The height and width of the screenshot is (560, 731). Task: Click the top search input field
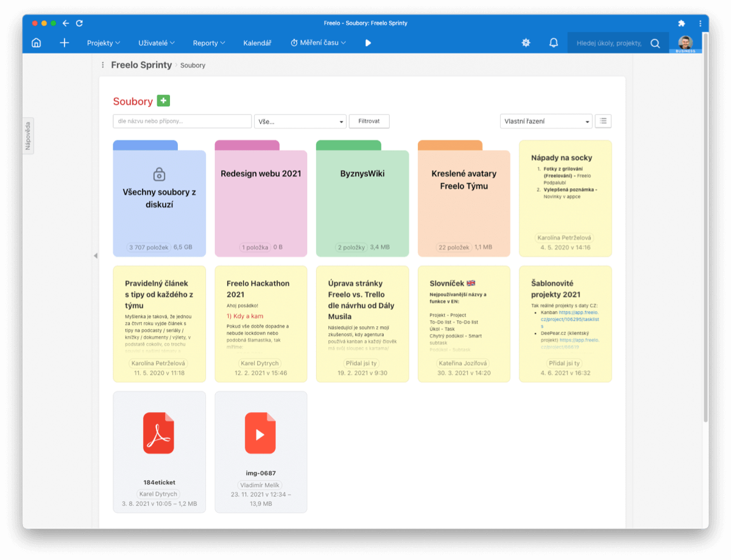coord(608,43)
